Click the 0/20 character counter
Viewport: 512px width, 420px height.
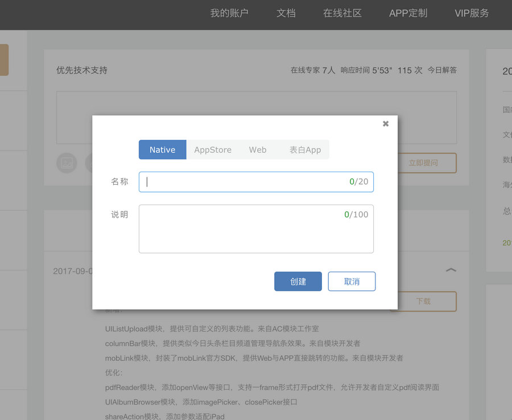[358, 182]
